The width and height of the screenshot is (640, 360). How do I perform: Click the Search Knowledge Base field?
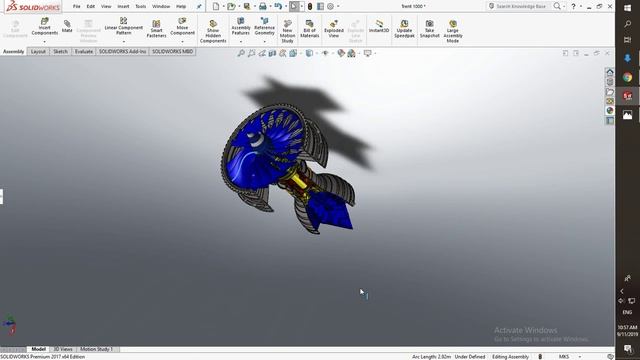pos(520,6)
